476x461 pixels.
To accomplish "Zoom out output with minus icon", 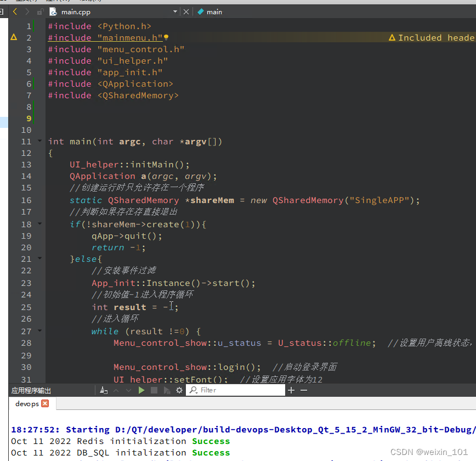I will coord(304,390).
